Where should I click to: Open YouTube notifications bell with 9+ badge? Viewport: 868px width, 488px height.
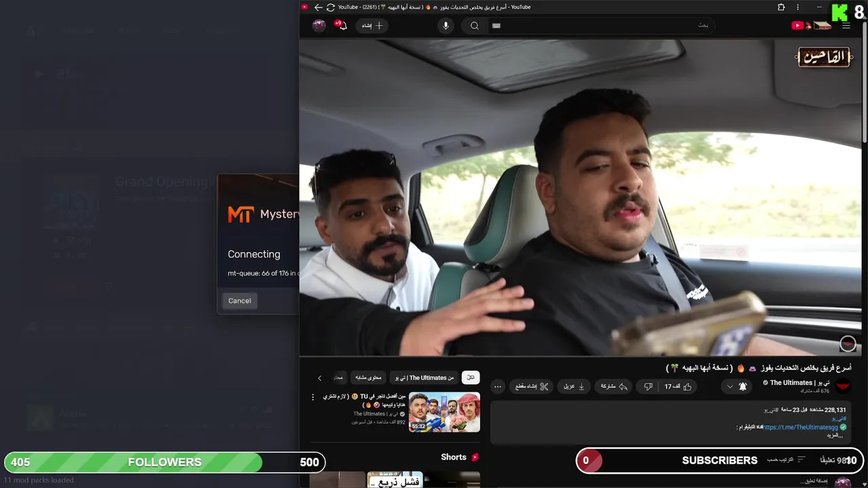(341, 25)
